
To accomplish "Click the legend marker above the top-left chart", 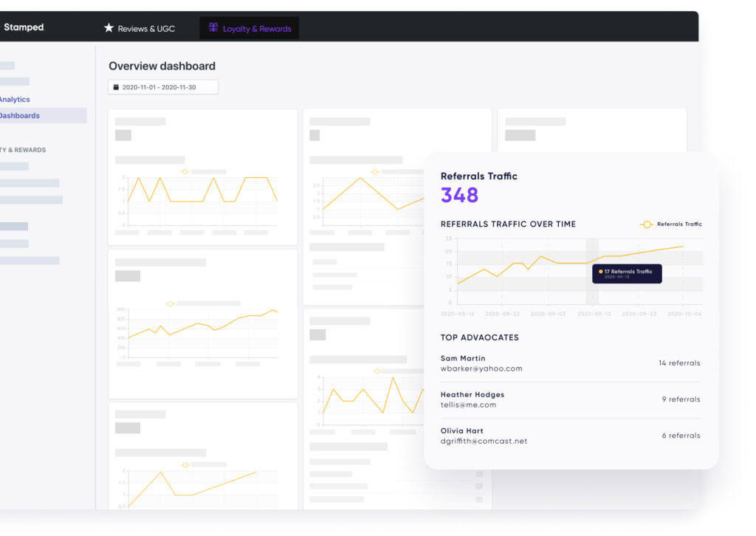I will tap(185, 171).
